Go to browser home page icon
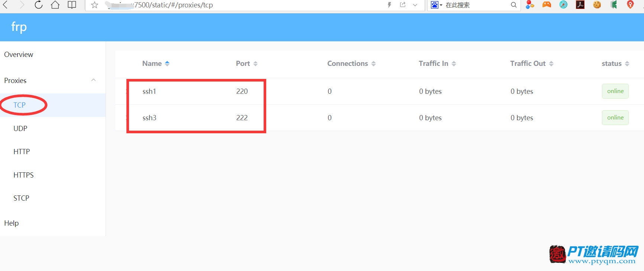Viewport: 644px width, 271px height. (55, 5)
